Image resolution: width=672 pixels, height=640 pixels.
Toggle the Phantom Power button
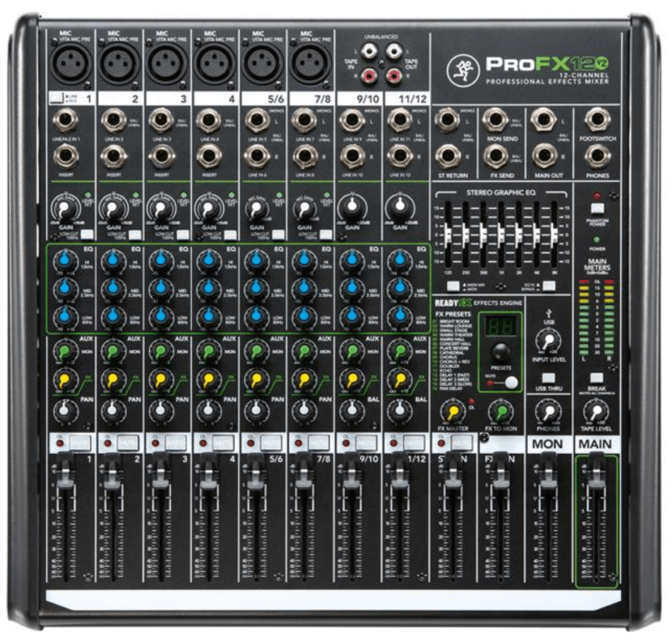pos(597,209)
